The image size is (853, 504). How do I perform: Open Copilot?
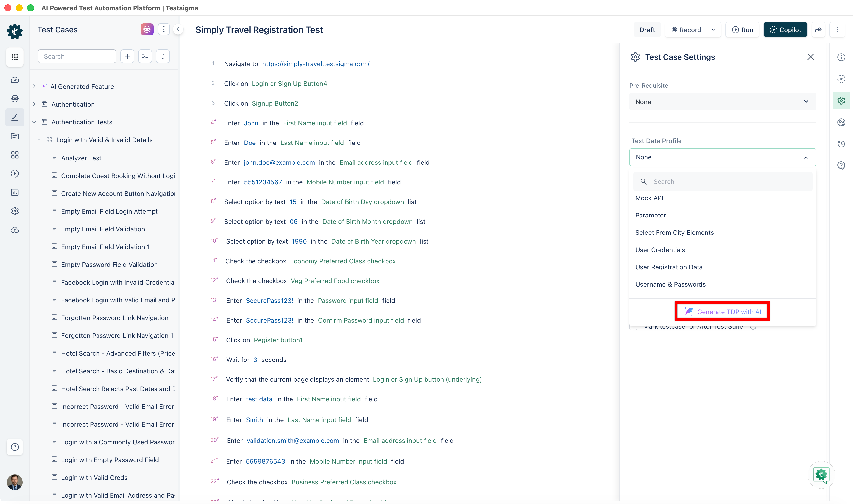tap(785, 30)
